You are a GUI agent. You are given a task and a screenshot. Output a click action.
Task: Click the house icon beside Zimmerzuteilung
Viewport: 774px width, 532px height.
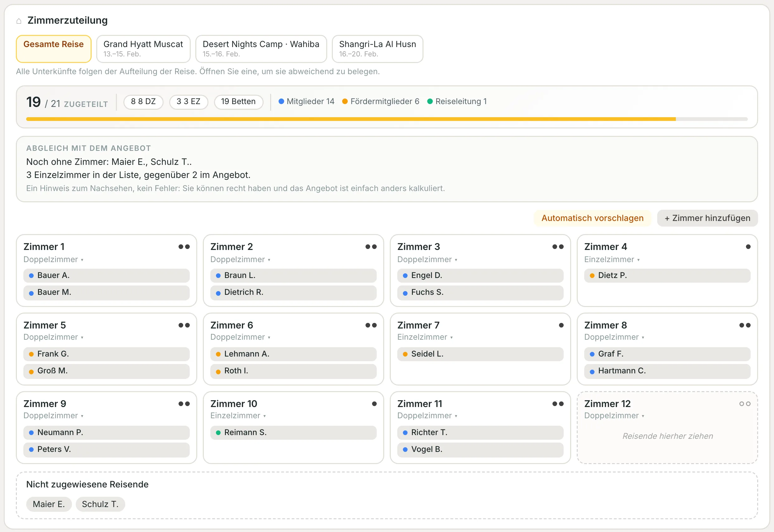click(x=19, y=21)
